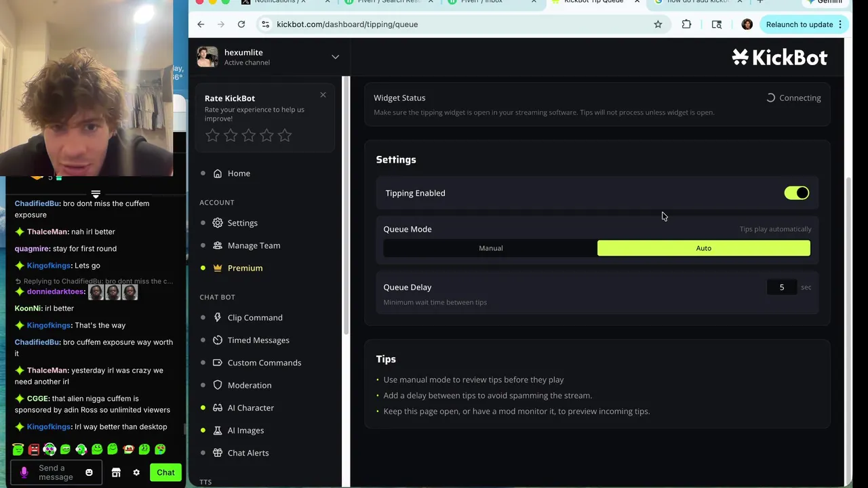Click username KoonNi in chat

[x=28, y=308]
